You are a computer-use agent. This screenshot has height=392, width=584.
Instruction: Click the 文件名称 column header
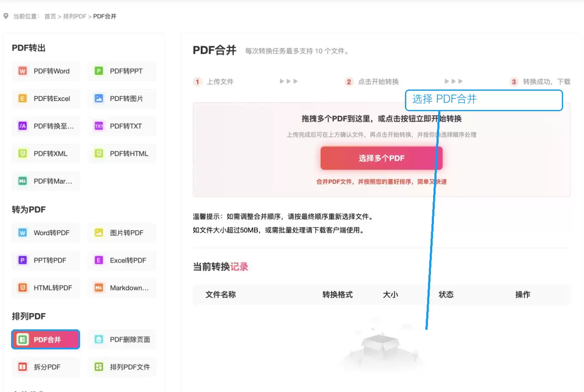tap(221, 294)
